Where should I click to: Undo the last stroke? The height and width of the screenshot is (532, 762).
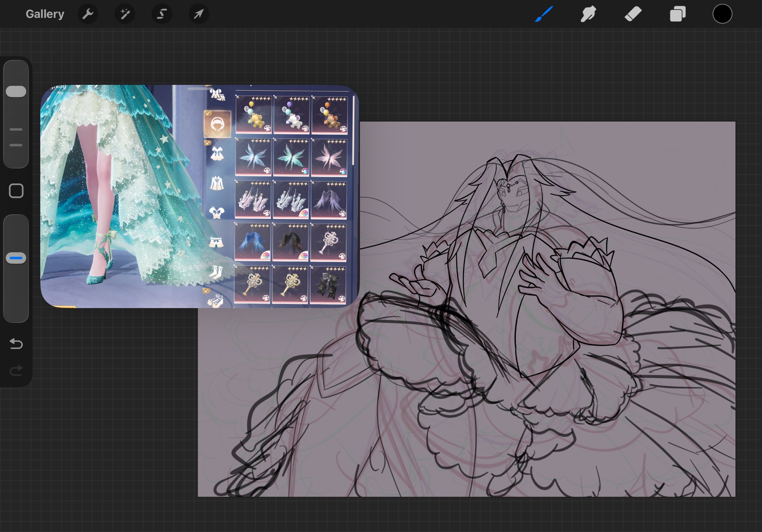16,344
